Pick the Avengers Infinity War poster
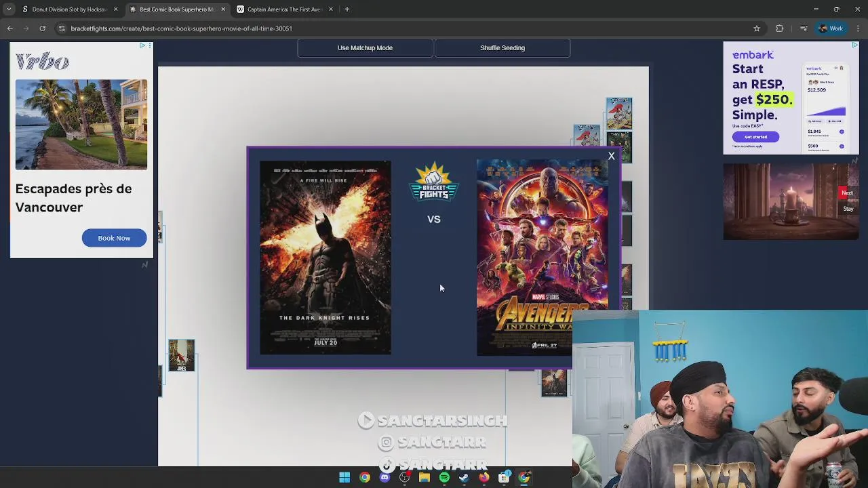868x488 pixels. [542, 258]
